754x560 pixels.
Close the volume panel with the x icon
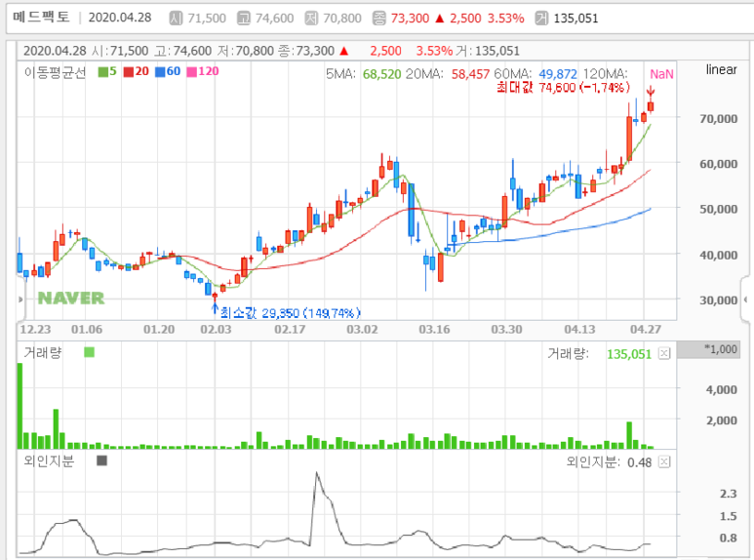(x=664, y=353)
